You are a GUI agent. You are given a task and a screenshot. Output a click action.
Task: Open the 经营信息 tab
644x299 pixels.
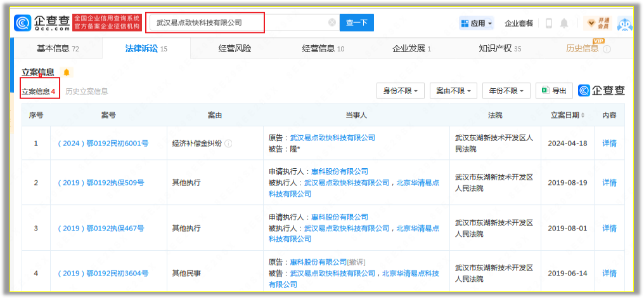coord(323,48)
